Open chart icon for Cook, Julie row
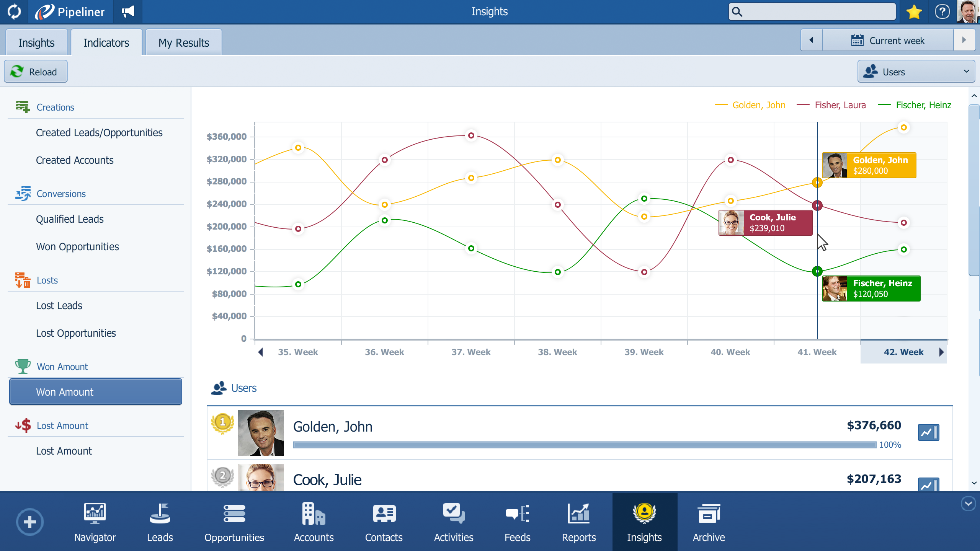This screenshot has width=980, height=551. (x=928, y=484)
